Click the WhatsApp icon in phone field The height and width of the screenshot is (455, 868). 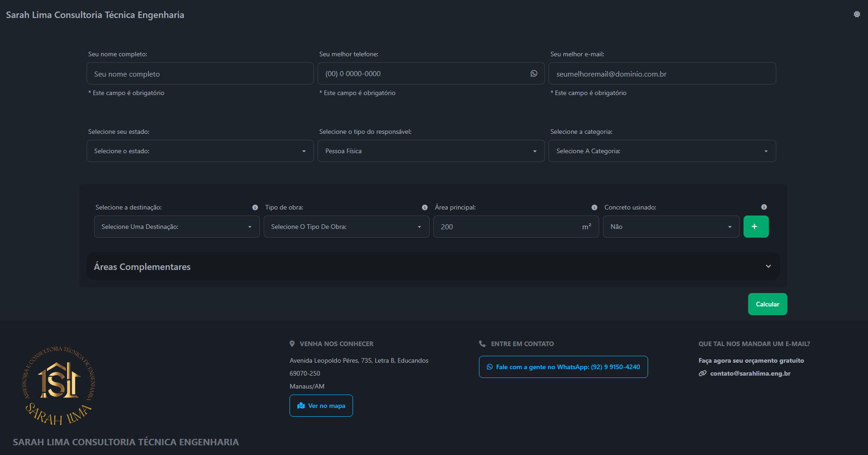click(x=534, y=73)
